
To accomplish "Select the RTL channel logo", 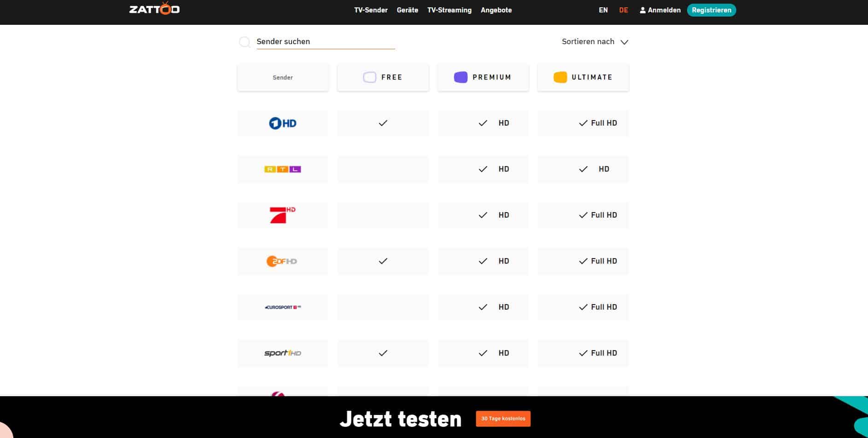I will pyautogui.click(x=283, y=169).
